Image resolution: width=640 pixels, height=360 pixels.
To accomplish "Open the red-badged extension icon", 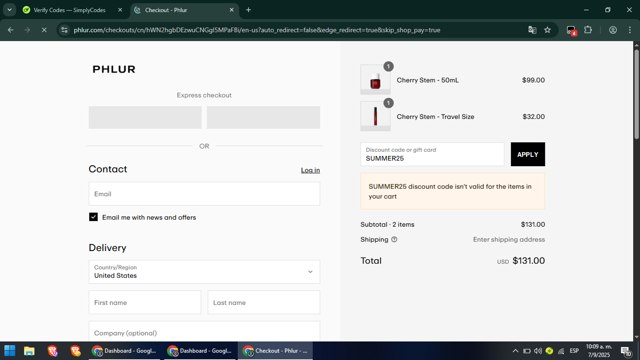I will [571, 30].
